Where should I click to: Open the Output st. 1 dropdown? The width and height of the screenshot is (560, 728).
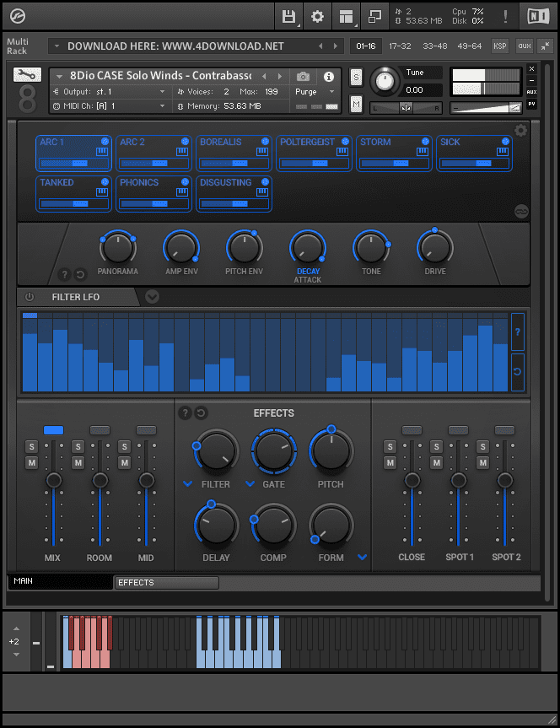[109, 92]
